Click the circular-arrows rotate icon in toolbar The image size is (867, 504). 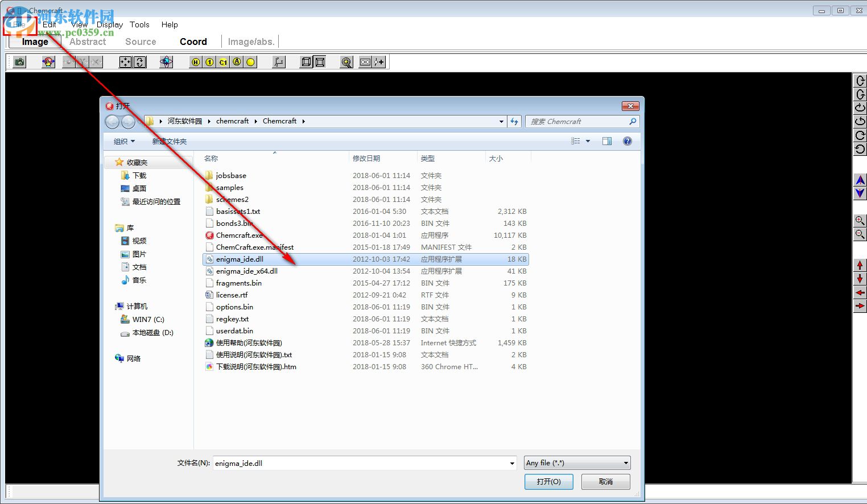coord(139,62)
